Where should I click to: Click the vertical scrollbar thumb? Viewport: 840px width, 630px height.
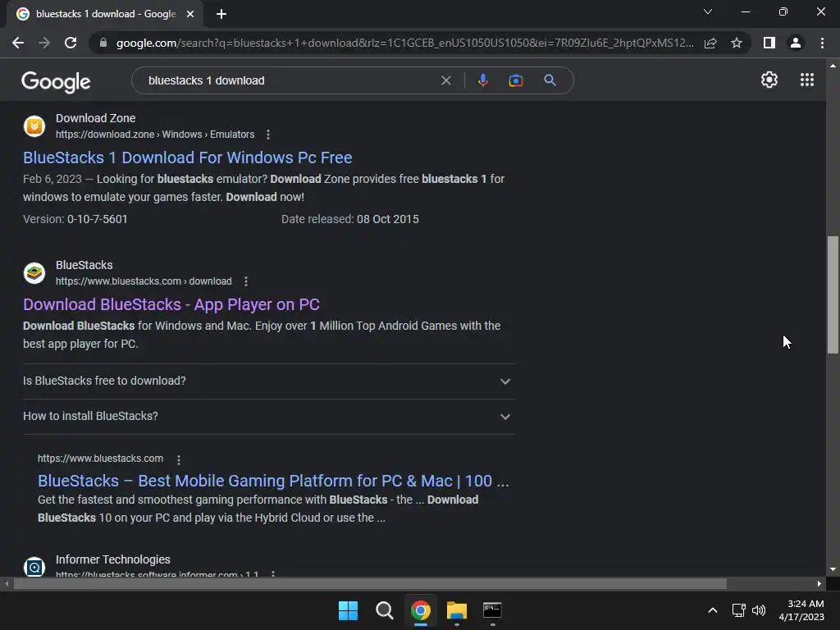(833, 294)
